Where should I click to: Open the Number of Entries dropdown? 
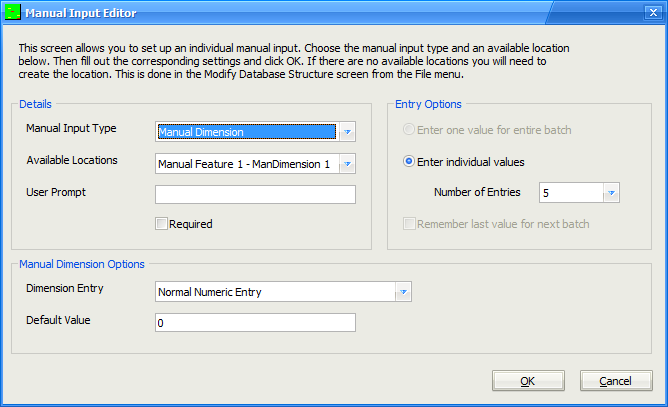coord(611,193)
